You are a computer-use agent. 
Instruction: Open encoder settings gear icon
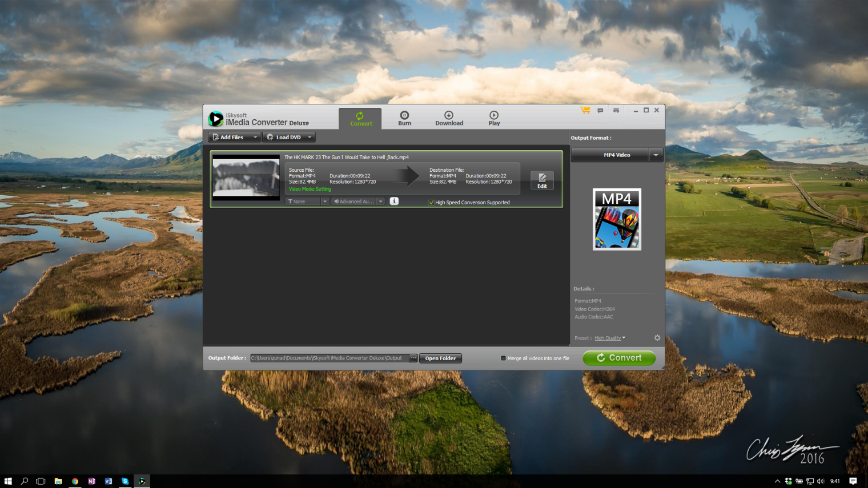pos(657,338)
